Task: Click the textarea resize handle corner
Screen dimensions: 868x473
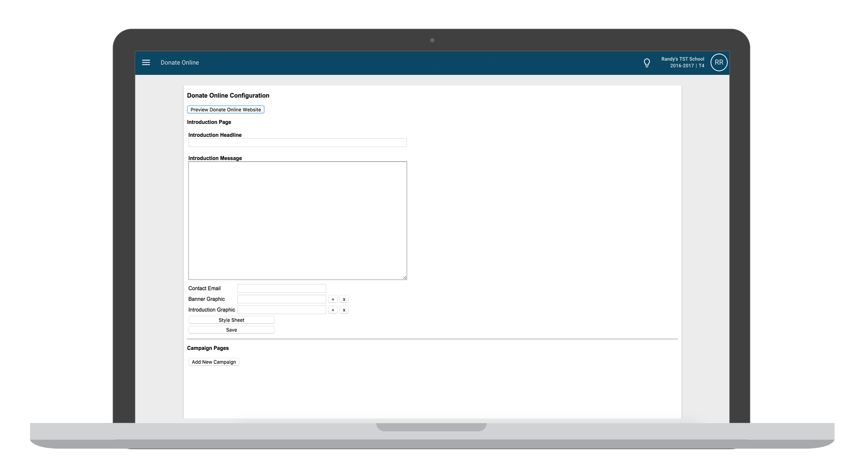Action: [x=404, y=277]
